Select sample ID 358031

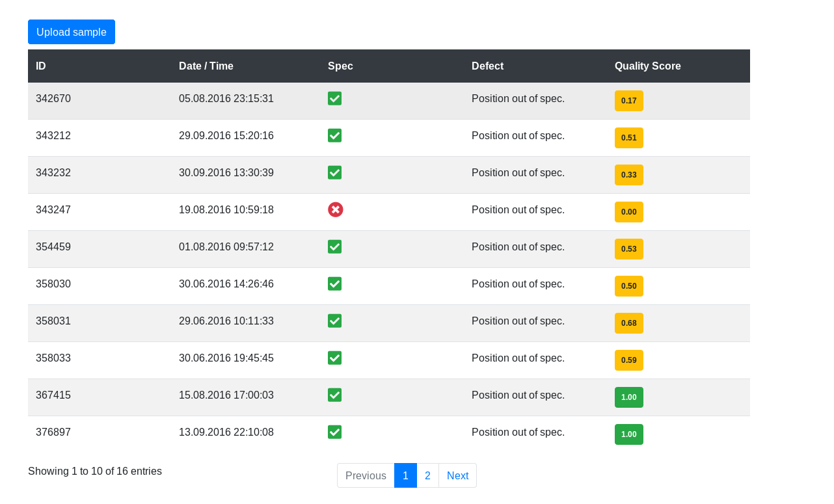click(53, 321)
